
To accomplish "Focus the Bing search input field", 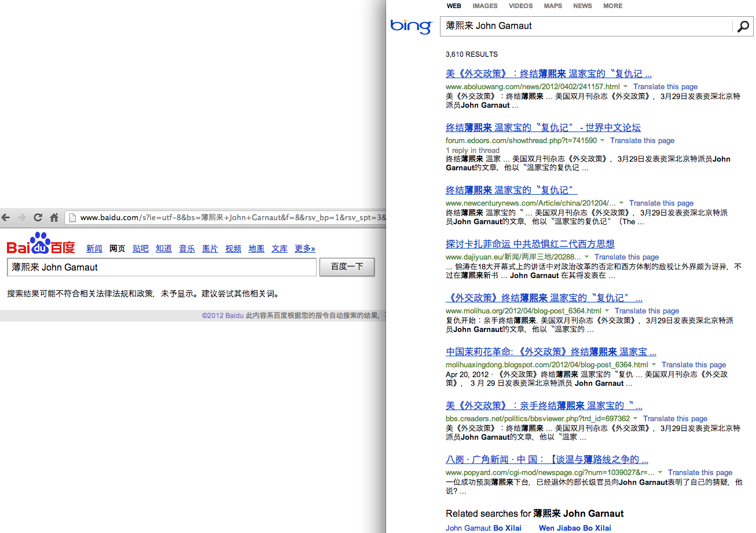I will click(x=586, y=26).
